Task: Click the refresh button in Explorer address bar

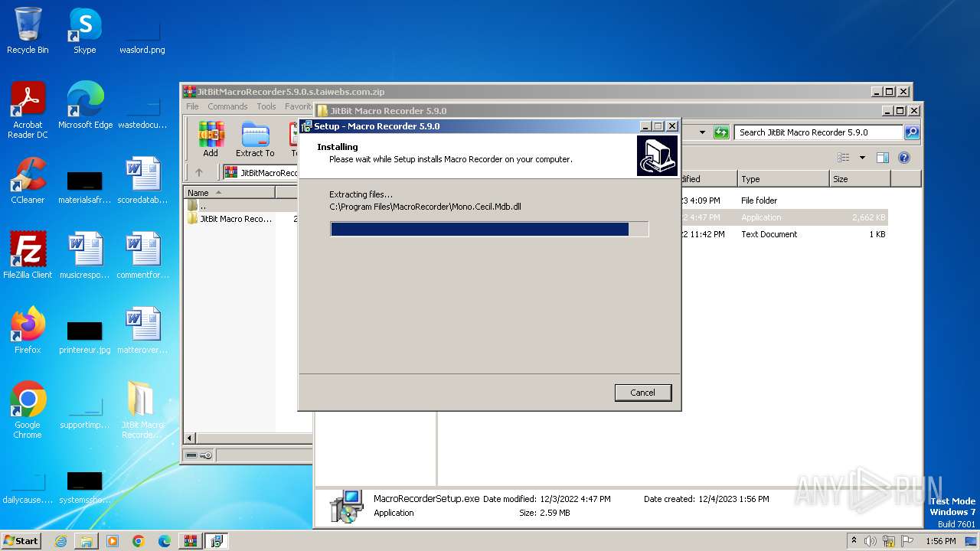Action: 720,132
